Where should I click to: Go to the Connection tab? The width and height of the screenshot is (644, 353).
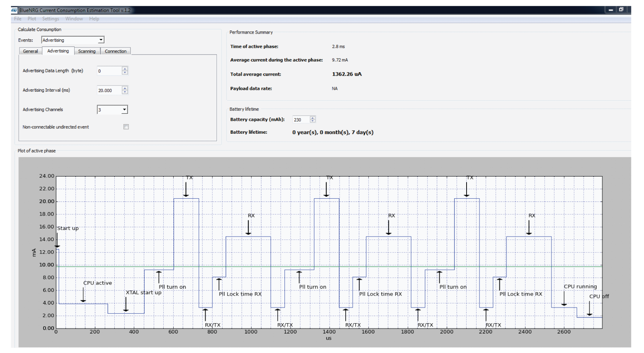[x=115, y=51]
